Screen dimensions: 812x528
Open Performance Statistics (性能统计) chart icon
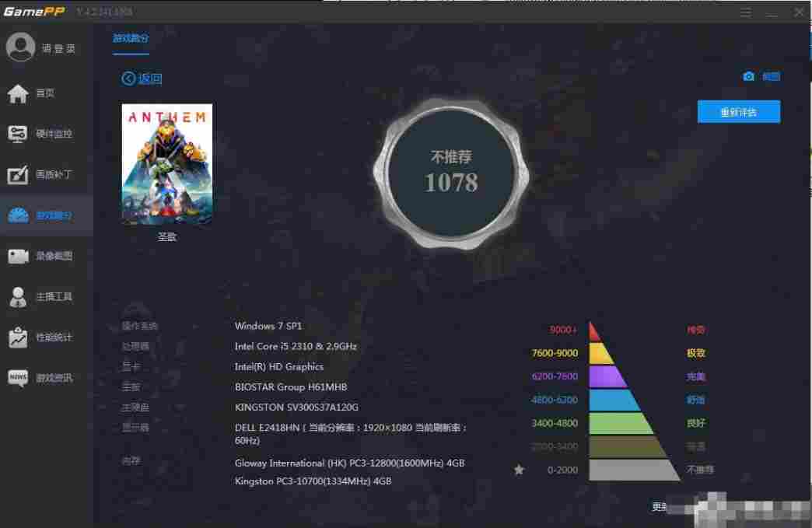point(18,337)
